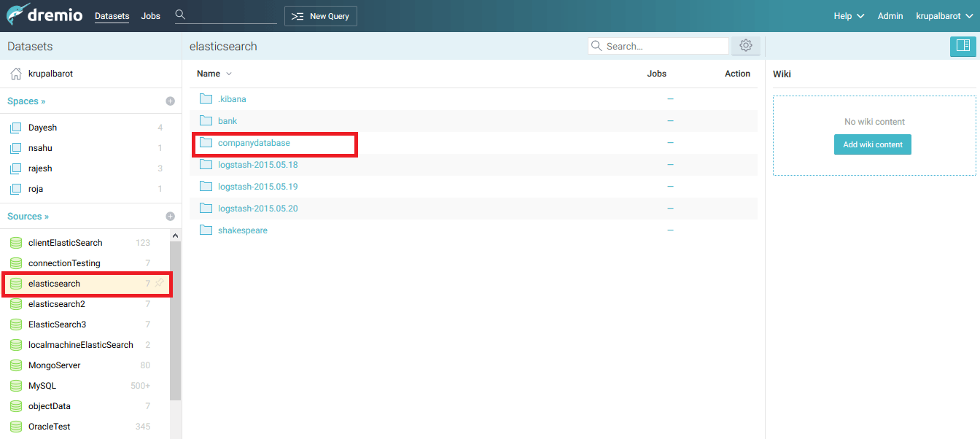Click the Wiki panel heading
The image size is (980, 439).
pos(782,74)
